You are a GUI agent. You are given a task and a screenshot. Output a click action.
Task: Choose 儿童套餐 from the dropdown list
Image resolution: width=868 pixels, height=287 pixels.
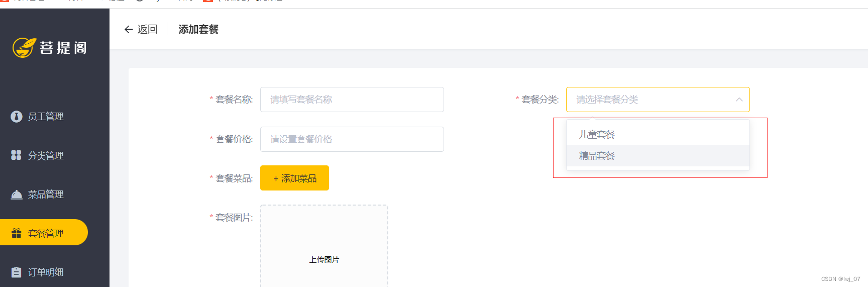[x=658, y=135]
